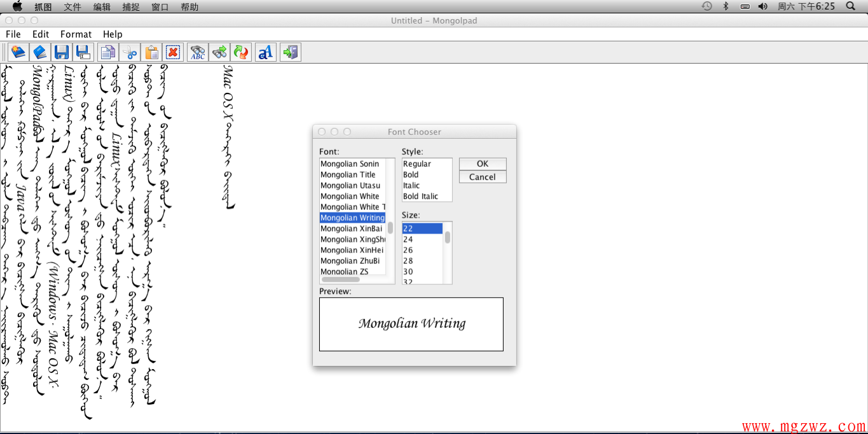The height and width of the screenshot is (434, 868).
Task: Select font Mongolian XingShu
Action: [352, 239]
